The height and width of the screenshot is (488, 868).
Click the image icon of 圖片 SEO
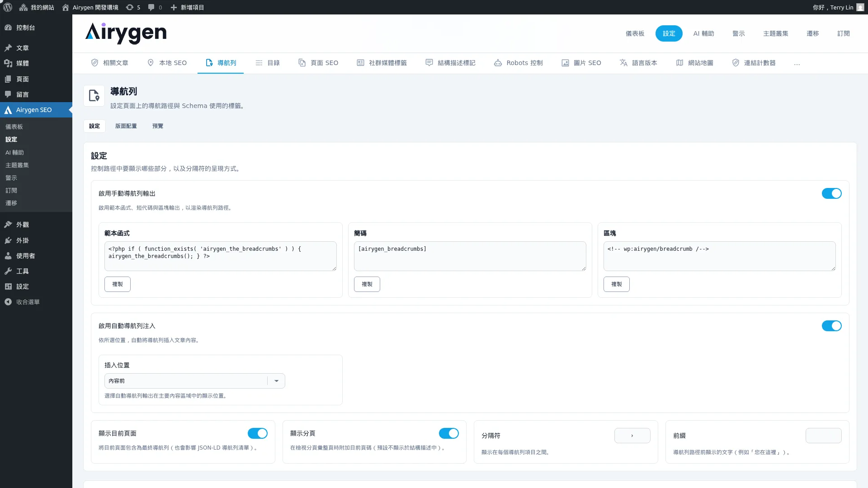tap(565, 63)
